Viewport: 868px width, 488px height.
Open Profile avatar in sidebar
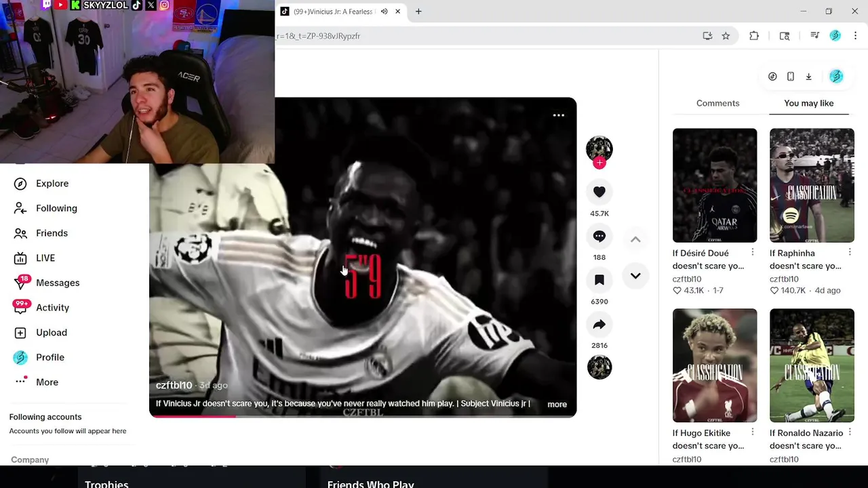click(20, 357)
